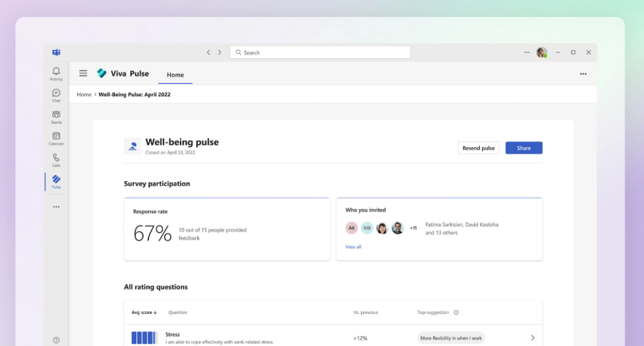Screen dimensions: 644x346
Task: Open more apps ellipsis in left sidebar
Action: coord(56,207)
